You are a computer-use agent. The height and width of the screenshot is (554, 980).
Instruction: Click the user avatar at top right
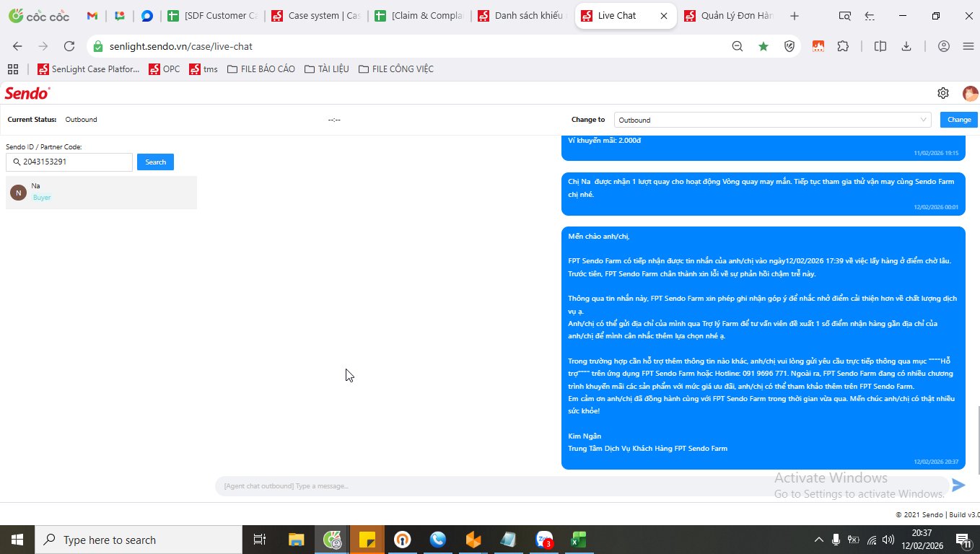tap(970, 93)
